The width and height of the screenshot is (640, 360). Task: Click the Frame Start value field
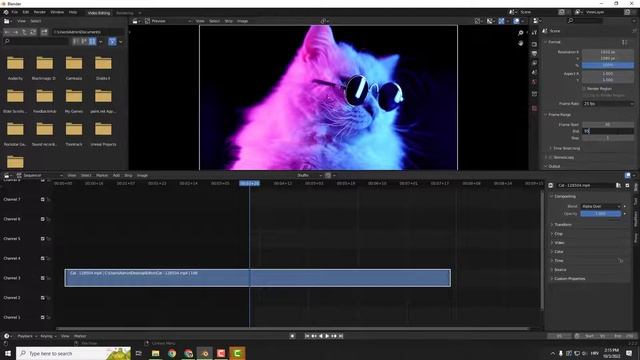coord(608,124)
